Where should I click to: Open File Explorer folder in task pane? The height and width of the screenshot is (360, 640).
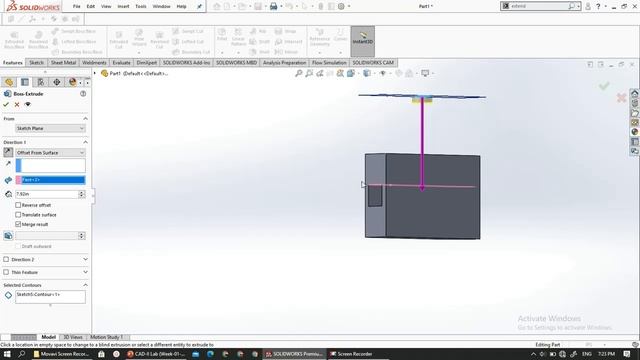[x=634, y=113]
